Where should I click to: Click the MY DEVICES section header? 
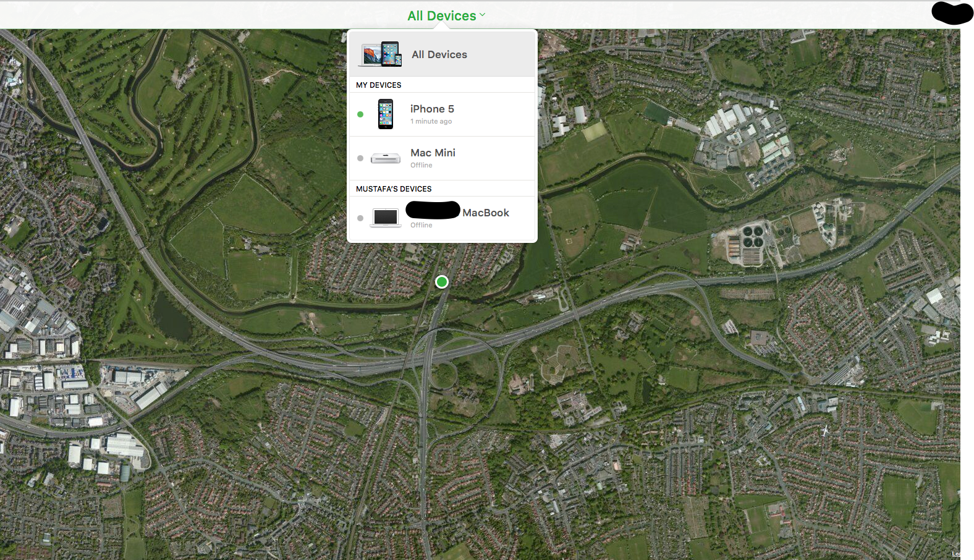click(379, 85)
